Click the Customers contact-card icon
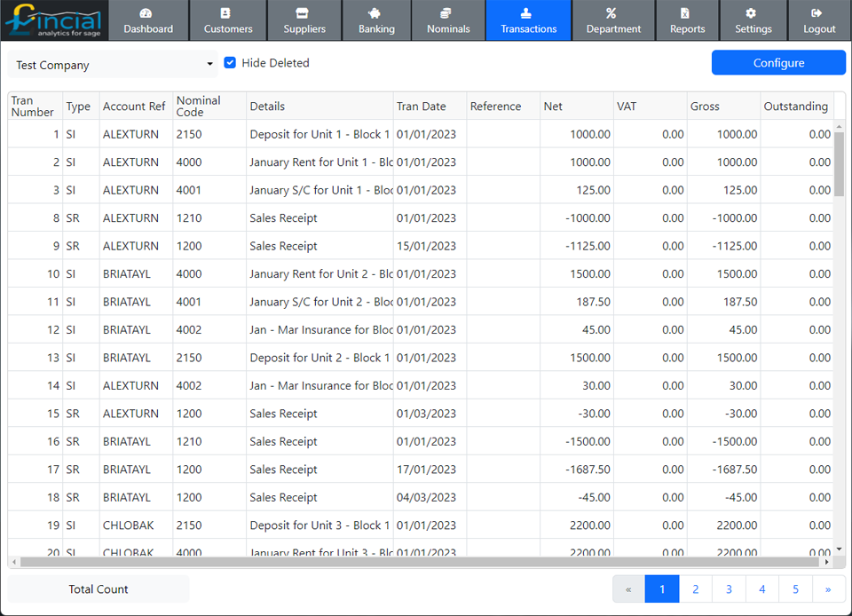This screenshot has height=616, width=852. (225, 13)
